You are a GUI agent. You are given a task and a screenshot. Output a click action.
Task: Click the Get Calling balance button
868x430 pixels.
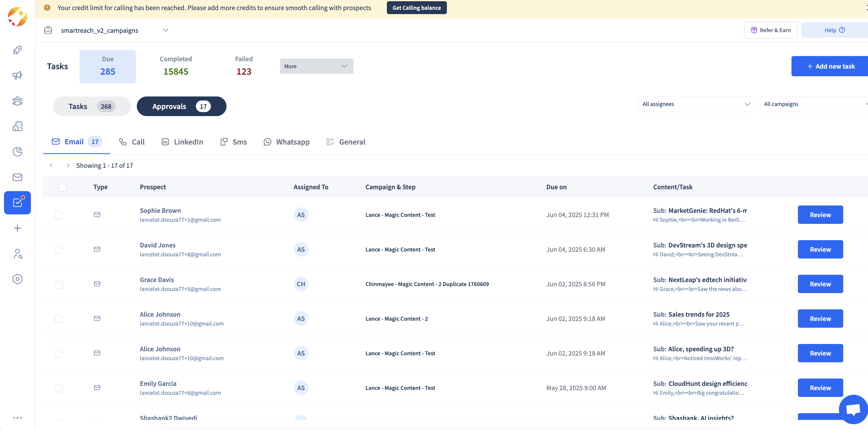(416, 7)
